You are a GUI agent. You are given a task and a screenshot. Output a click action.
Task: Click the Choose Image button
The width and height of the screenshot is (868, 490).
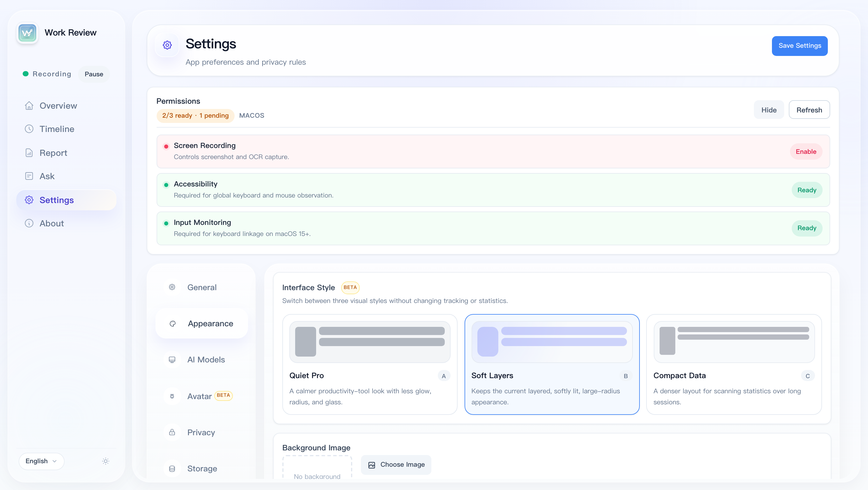click(x=396, y=465)
